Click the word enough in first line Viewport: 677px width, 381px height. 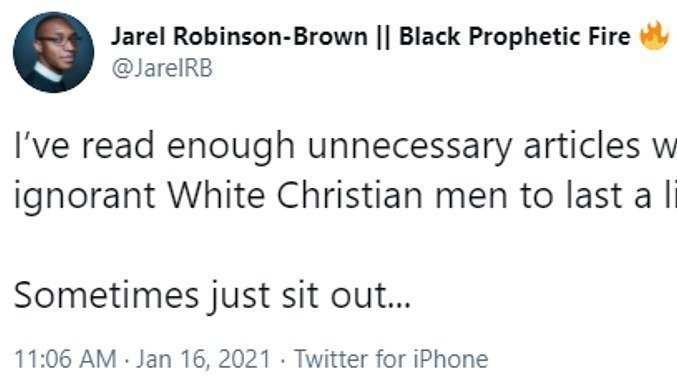tap(231, 148)
